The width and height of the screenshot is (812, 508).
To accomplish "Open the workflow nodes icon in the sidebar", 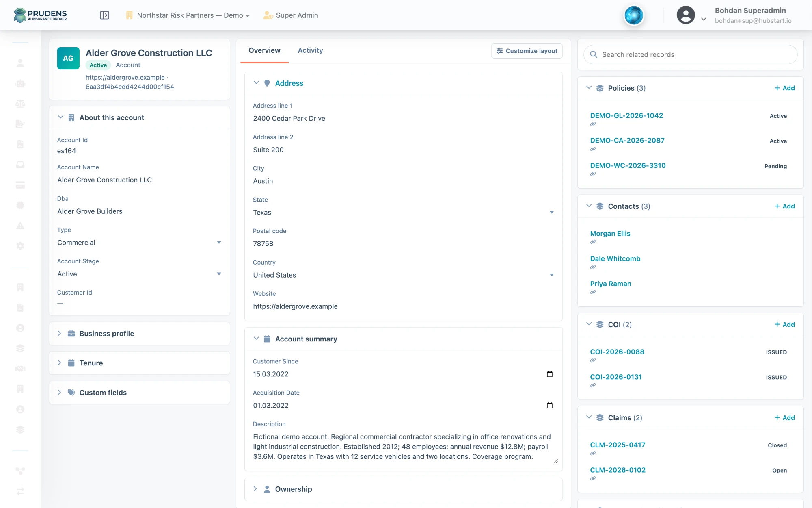I will (x=20, y=471).
